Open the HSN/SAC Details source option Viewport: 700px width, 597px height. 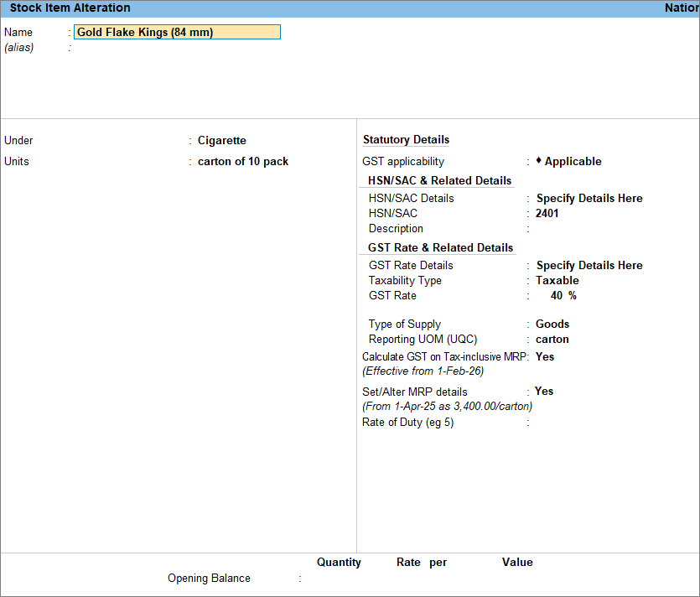(589, 199)
